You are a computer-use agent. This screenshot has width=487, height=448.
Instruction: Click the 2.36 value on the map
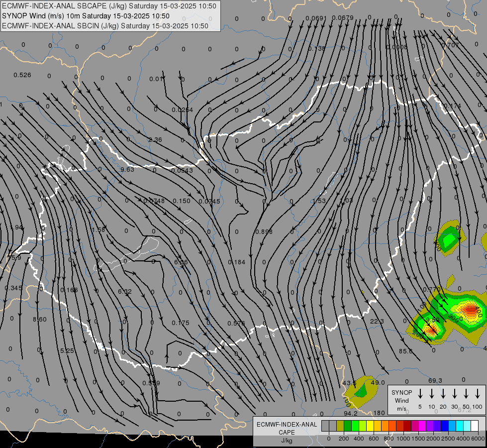click(155, 140)
